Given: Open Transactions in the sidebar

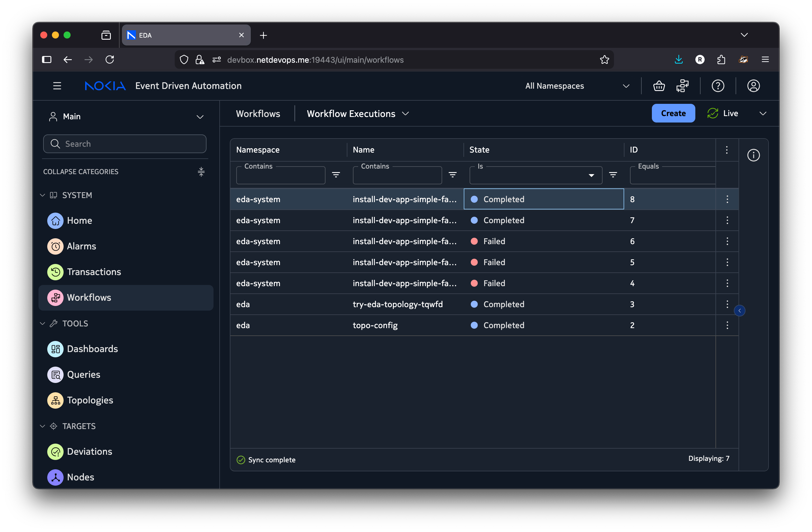Looking at the screenshot, I should click(x=94, y=272).
